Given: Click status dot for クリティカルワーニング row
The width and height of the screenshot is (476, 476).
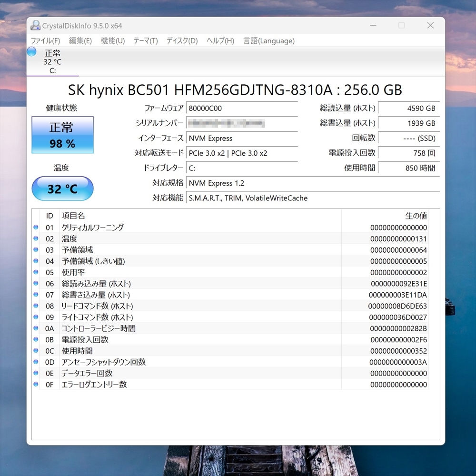Looking at the screenshot, I should tap(36, 227).
